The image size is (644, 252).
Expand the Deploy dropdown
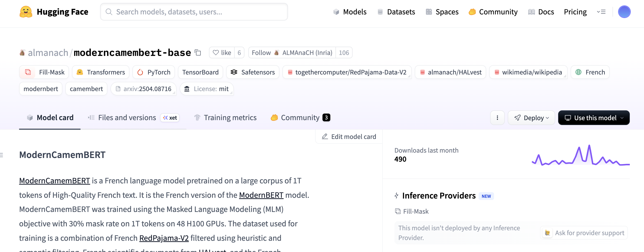[531, 118]
